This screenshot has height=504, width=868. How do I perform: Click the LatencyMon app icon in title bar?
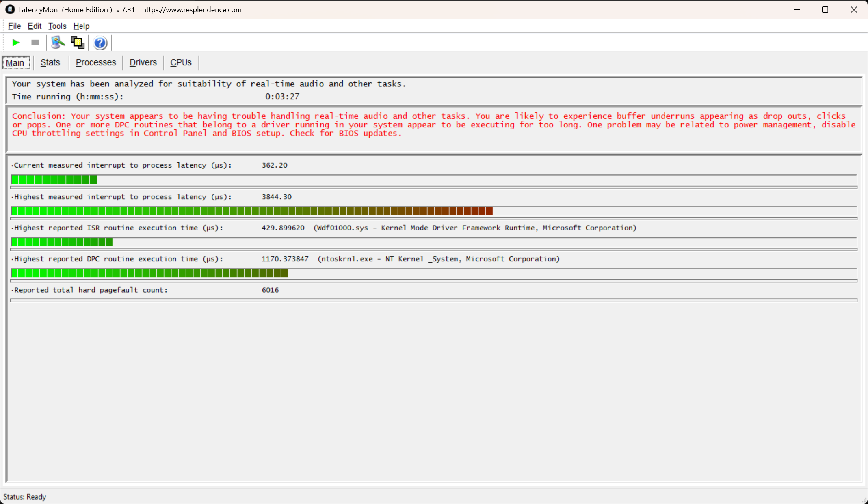[10, 9]
